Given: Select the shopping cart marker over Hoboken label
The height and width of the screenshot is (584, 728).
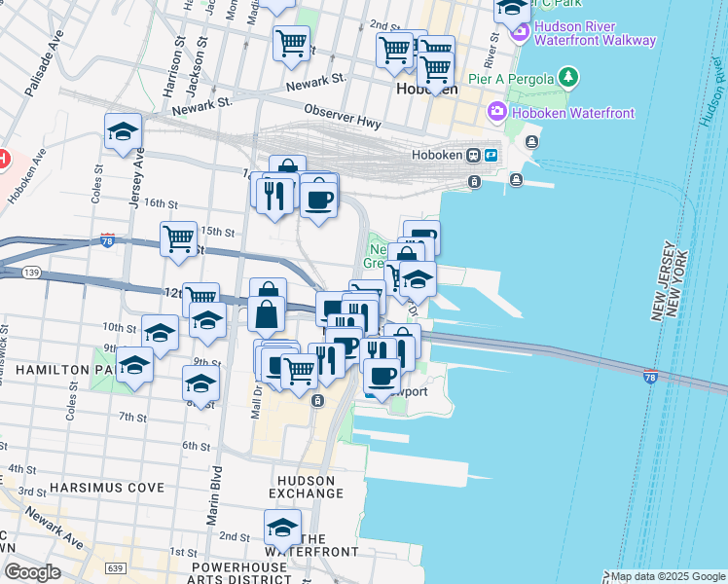Looking at the screenshot, I should 435,73.
